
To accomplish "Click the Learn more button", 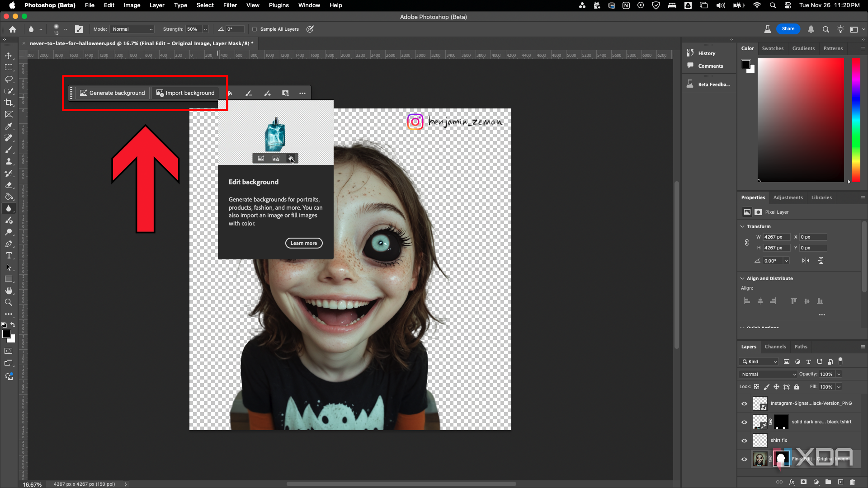I will click(303, 243).
